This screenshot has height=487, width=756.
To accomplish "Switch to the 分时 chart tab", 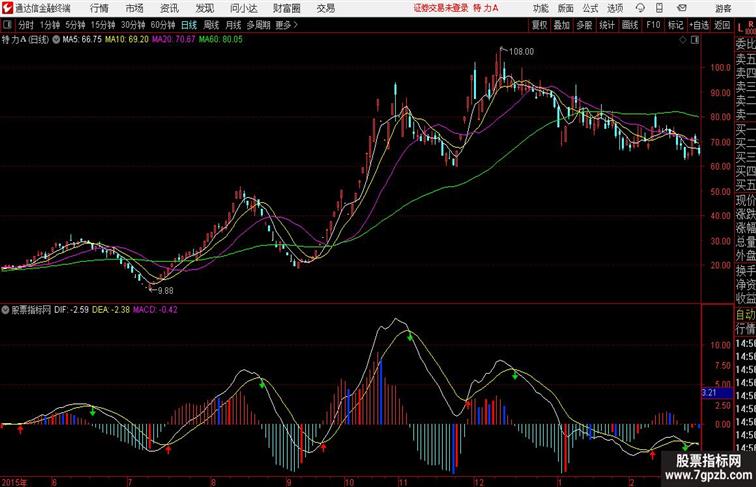I will click(26, 25).
